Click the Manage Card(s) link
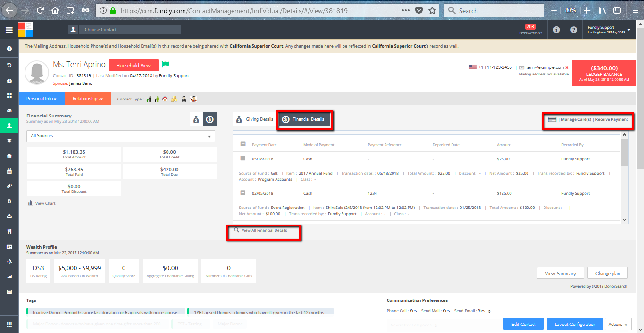Screen dimensions: 644x333 [x=576, y=119]
